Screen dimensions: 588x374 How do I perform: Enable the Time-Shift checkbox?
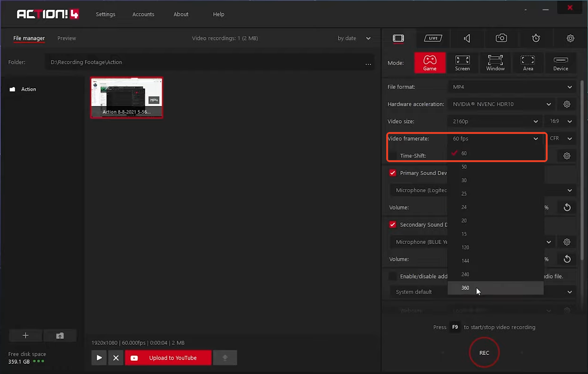[393, 156]
